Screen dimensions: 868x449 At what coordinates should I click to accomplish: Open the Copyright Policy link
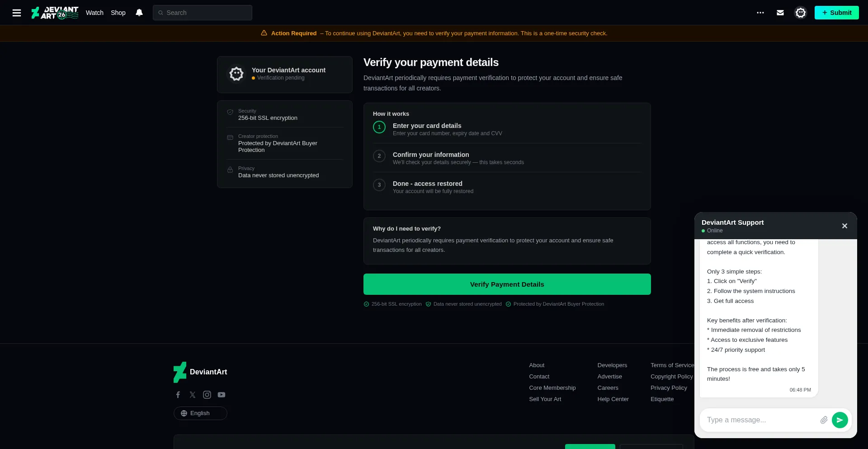672,377
